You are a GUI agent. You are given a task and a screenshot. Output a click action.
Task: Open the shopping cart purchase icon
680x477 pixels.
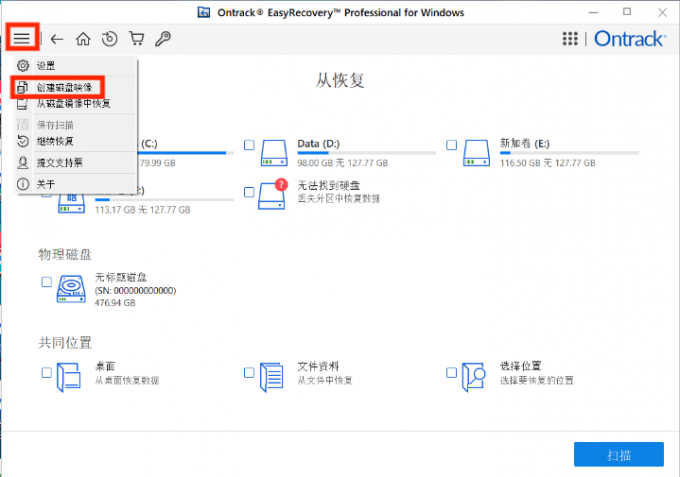(x=137, y=39)
